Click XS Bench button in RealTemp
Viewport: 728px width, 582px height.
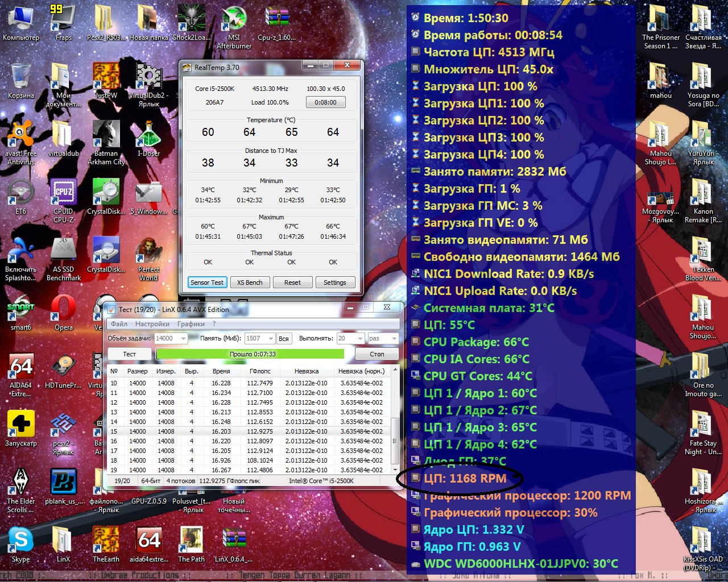(x=250, y=282)
